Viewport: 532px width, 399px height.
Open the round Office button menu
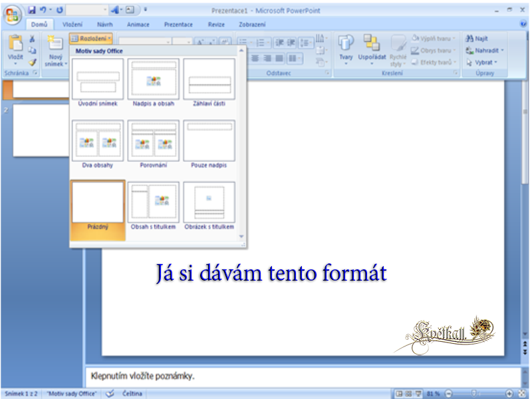point(12,15)
